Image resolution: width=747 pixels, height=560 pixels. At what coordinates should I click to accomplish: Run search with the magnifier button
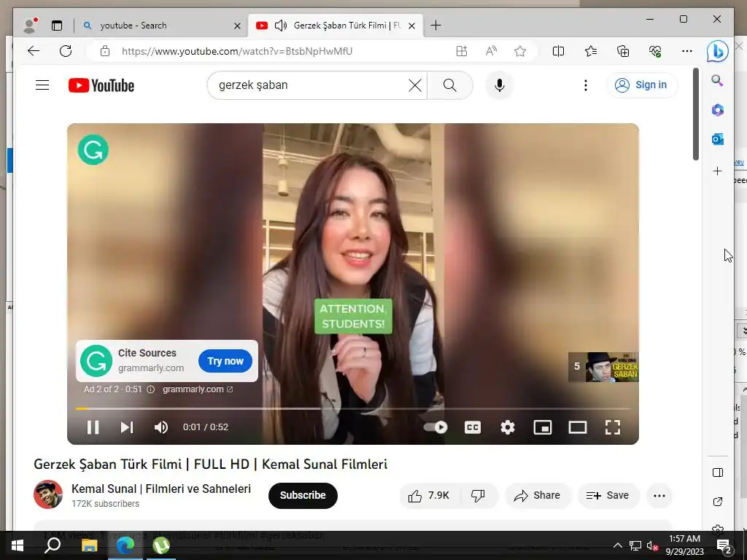pos(449,85)
